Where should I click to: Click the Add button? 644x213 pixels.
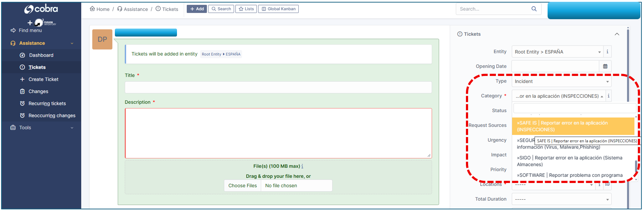click(197, 9)
